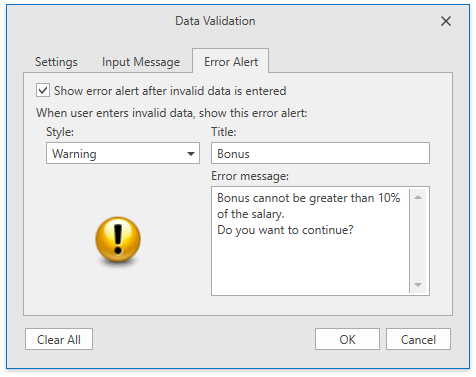Click the Clear All button

tap(59, 339)
